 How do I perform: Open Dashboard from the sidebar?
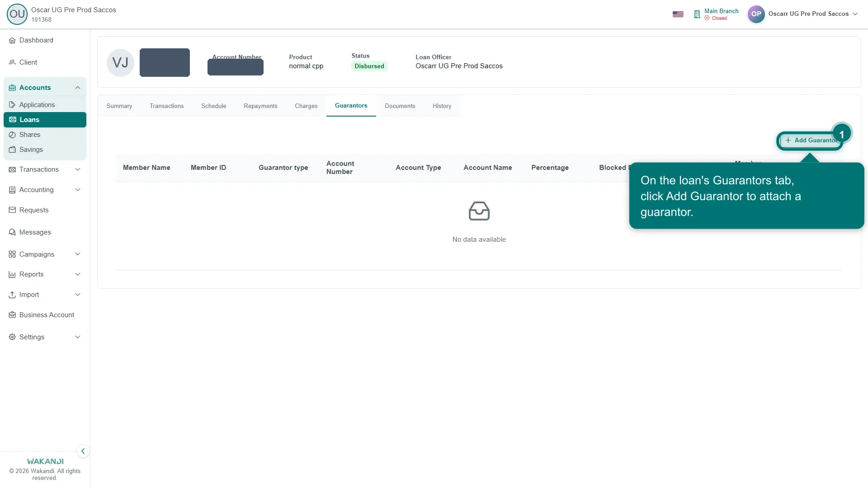tap(36, 40)
